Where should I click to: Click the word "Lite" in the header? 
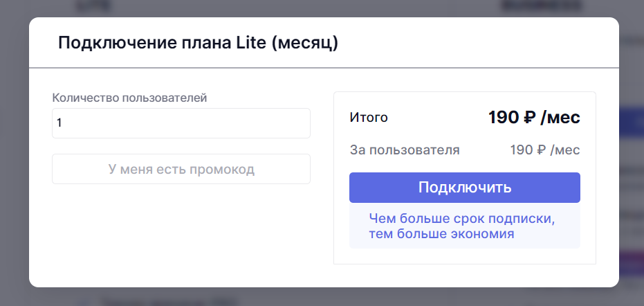pos(250,43)
